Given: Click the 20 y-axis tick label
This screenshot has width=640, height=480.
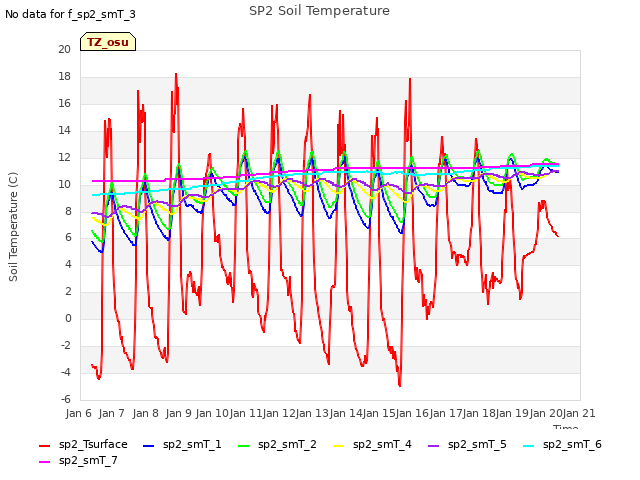Looking at the screenshot, I should 64,49.
